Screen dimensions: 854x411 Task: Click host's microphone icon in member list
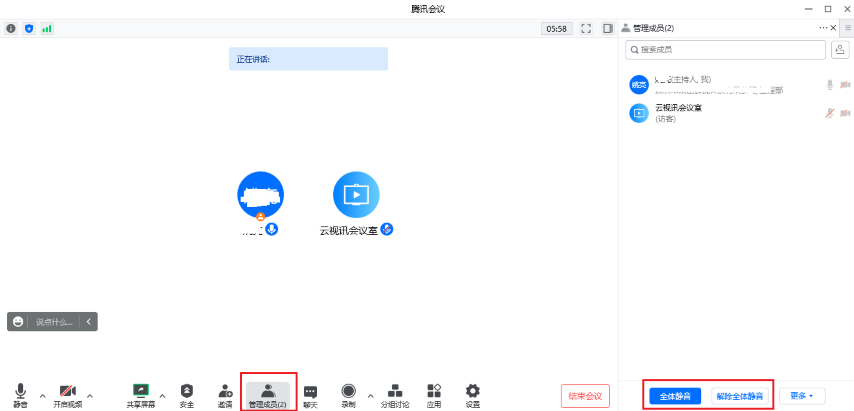(829, 85)
